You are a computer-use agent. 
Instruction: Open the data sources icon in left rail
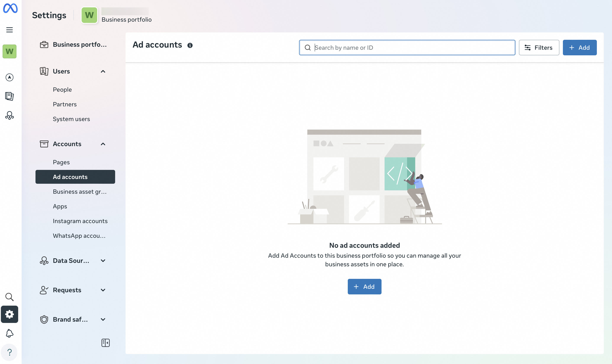9,115
